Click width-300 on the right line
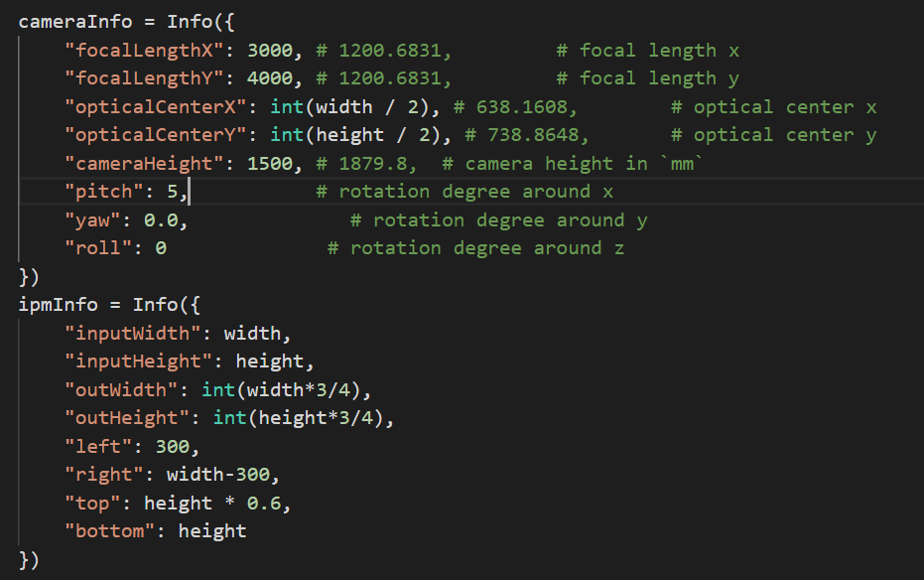This screenshot has height=580, width=924. pyautogui.click(x=218, y=475)
